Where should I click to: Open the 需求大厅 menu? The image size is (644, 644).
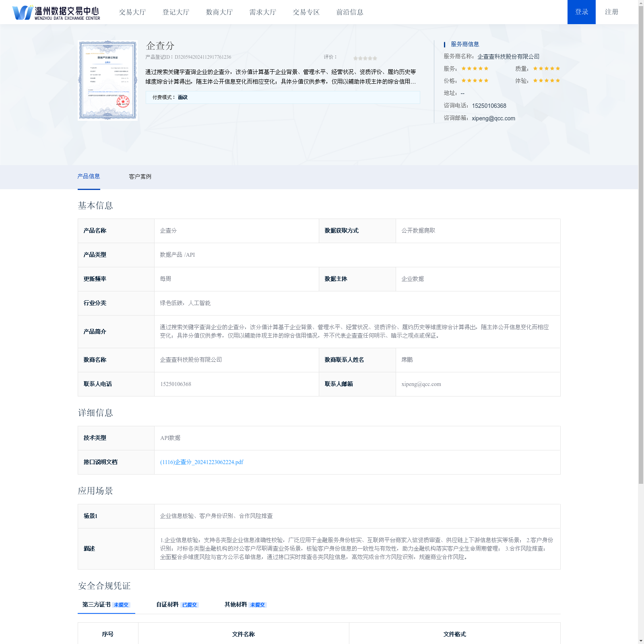click(x=262, y=12)
